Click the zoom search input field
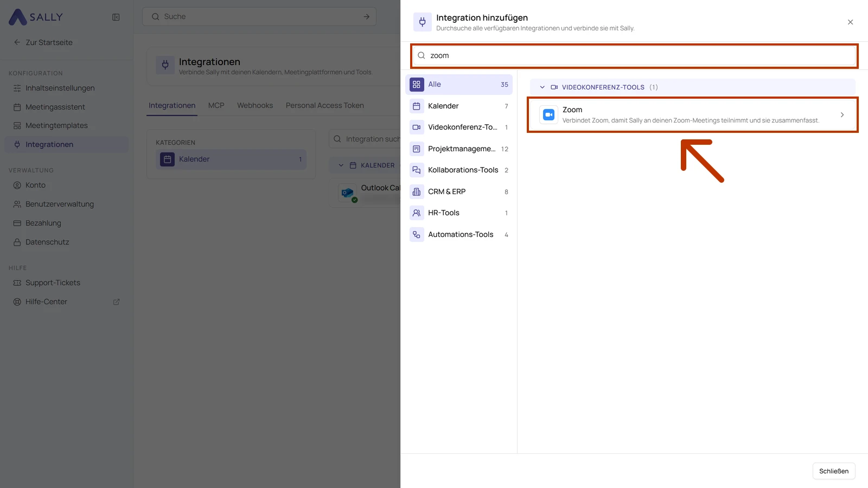 pyautogui.click(x=634, y=56)
